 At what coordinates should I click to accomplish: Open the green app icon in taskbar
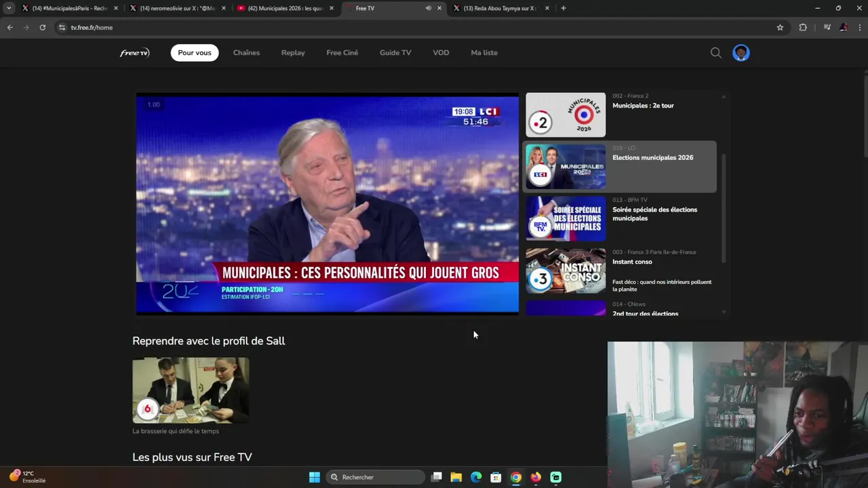556,477
